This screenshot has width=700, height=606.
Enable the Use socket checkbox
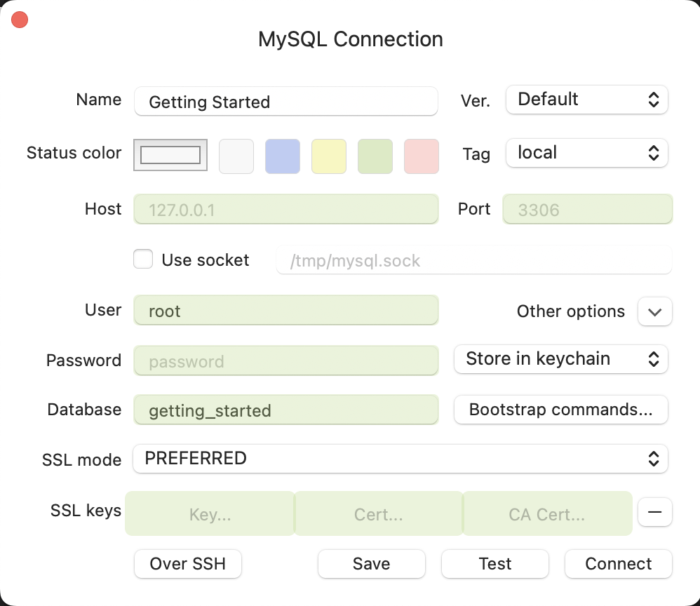[x=143, y=259]
